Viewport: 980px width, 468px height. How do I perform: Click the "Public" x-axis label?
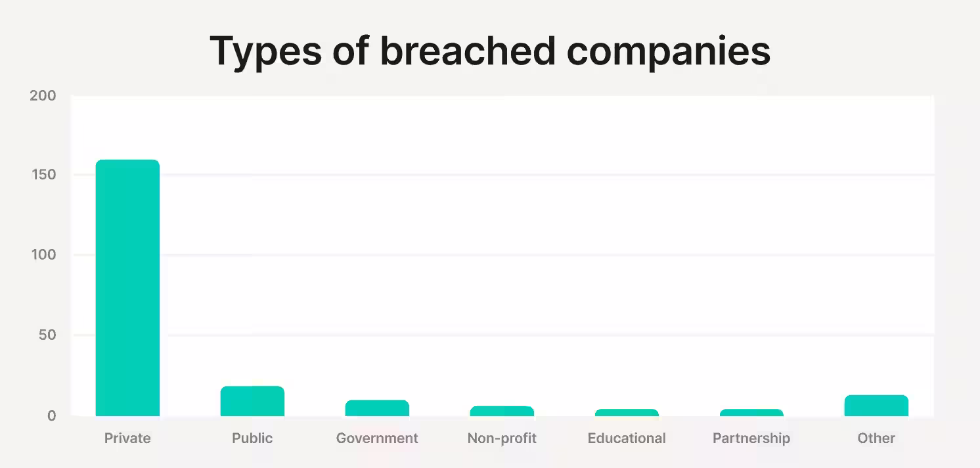252,438
